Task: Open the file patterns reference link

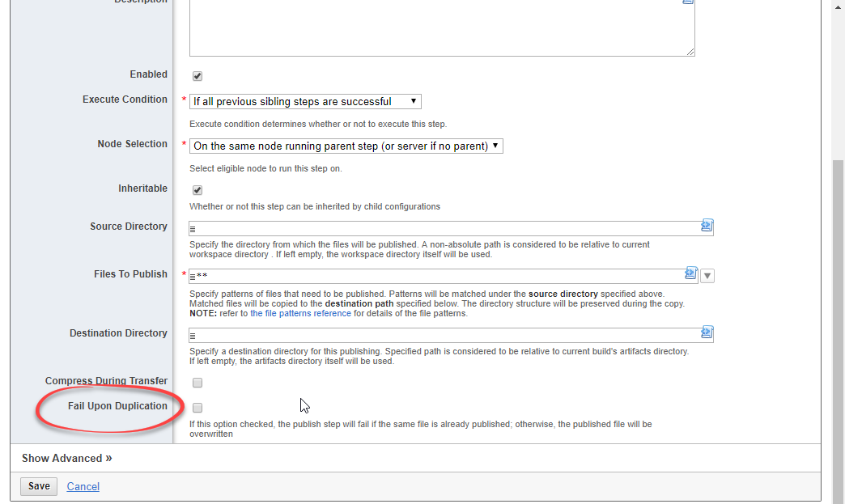Action: (300, 313)
